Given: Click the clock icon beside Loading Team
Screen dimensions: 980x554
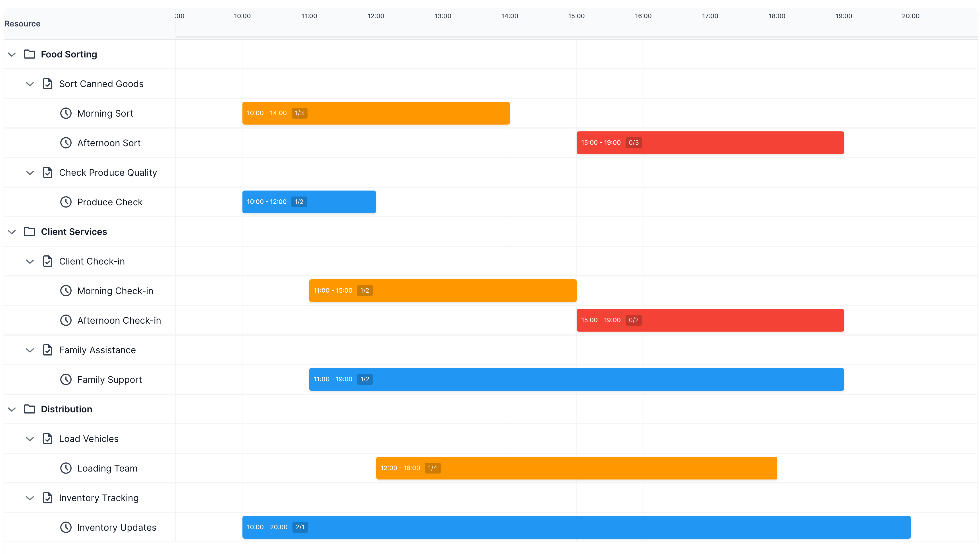Looking at the screenshot, I should tap(66, 468).
